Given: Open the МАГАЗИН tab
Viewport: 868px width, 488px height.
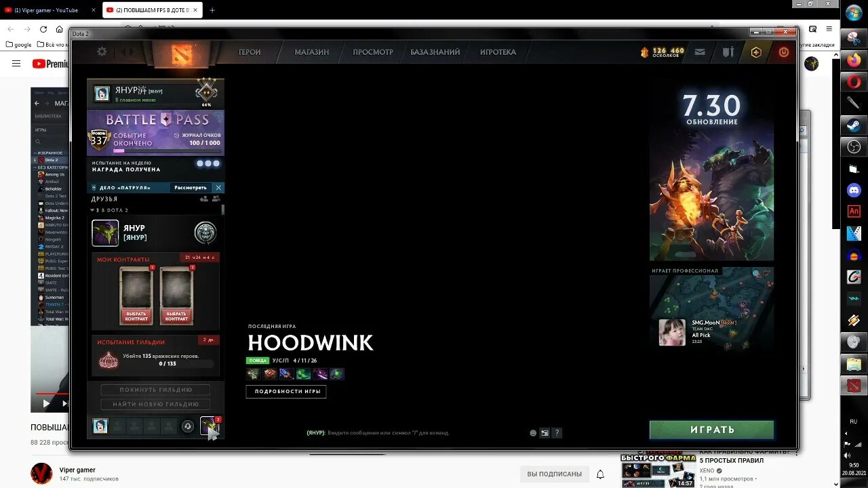Looking at the screenshot, I should (312, 52).
